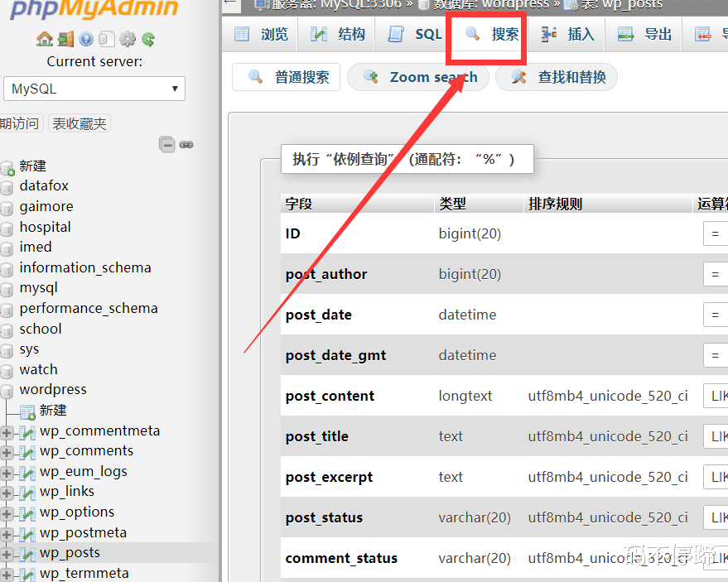Select the information_schema database

tap(85, 267)
